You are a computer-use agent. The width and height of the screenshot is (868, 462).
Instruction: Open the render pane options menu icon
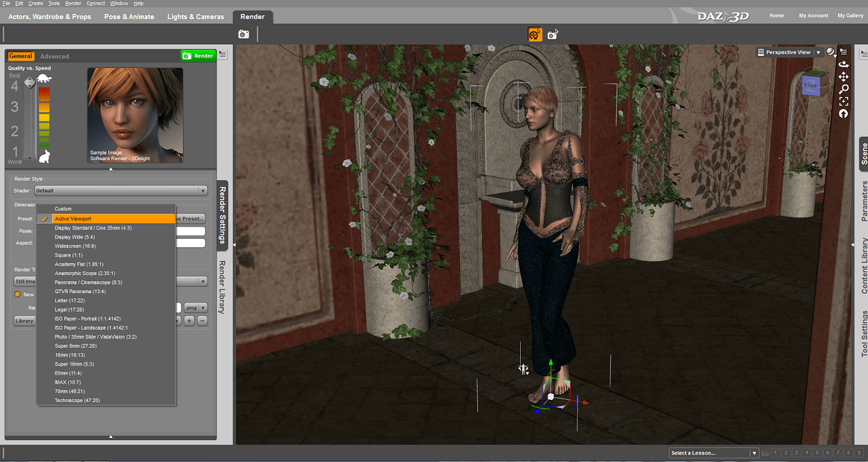click(222, 55)
